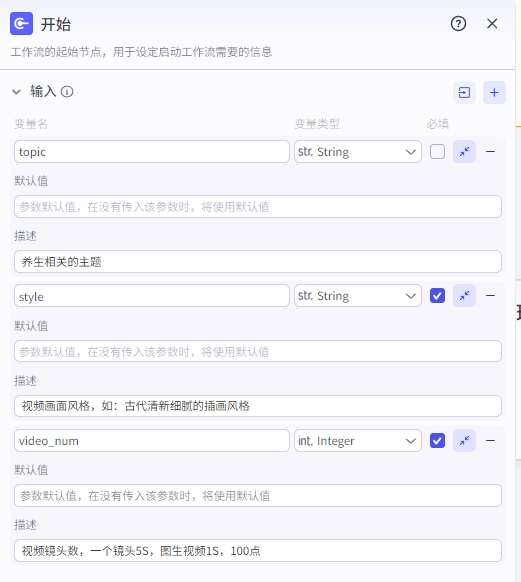Uncheck required checkbox for video_num

click(x=437, y=441)
